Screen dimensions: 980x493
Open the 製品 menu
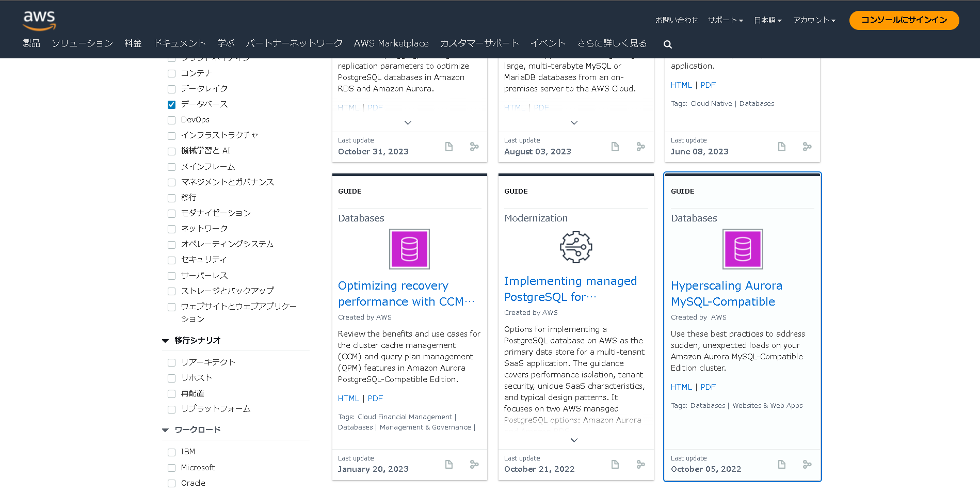click(x=31, y=43)
